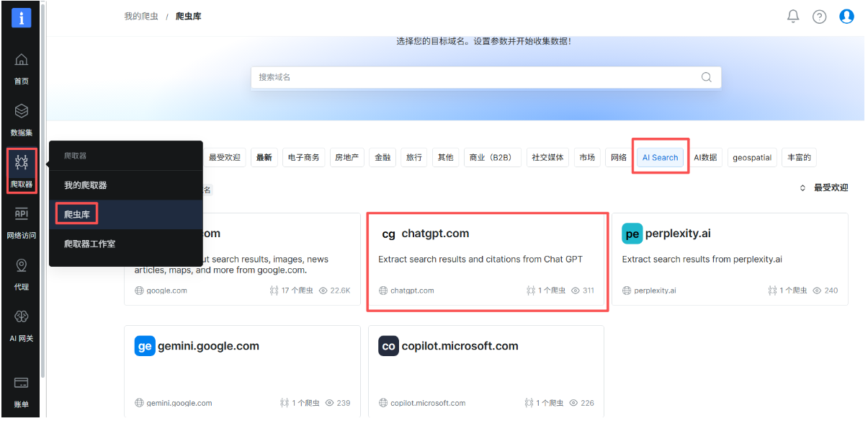
Task: Click the 搜索域名 search field
Action: (486, 77)
